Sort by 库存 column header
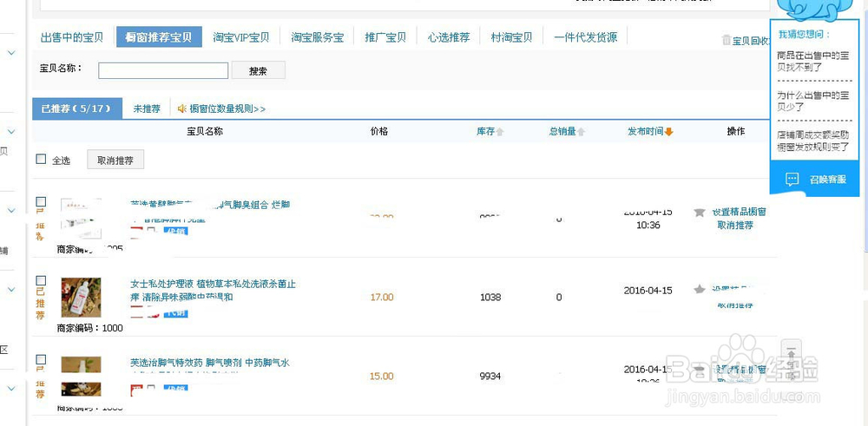Image resolution: width=868 pixels, height=426 pixels. click(485, 132)
